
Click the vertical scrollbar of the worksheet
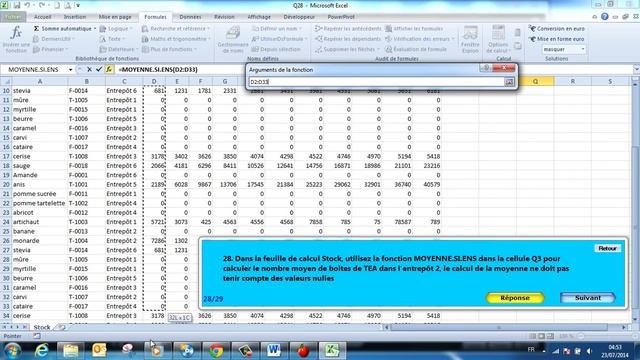coord(635,200)
